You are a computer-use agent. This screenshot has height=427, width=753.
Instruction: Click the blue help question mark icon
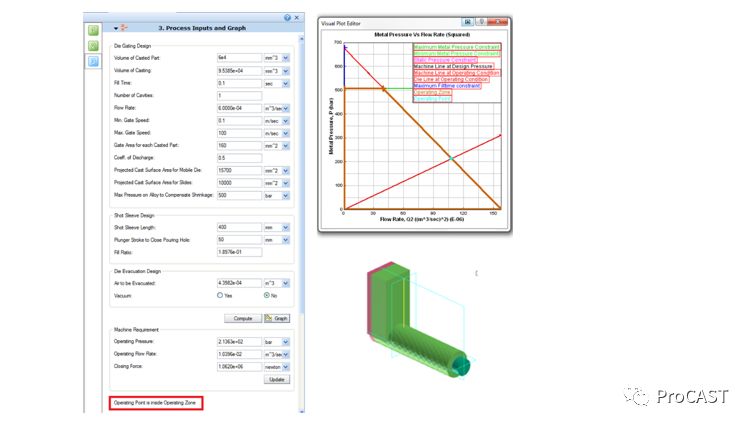coord(287,18)
